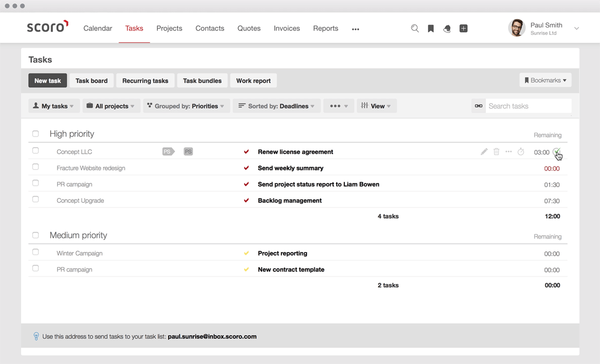
Task: Open the three-dot filter dropdown
Action: (x=339, y=106)
